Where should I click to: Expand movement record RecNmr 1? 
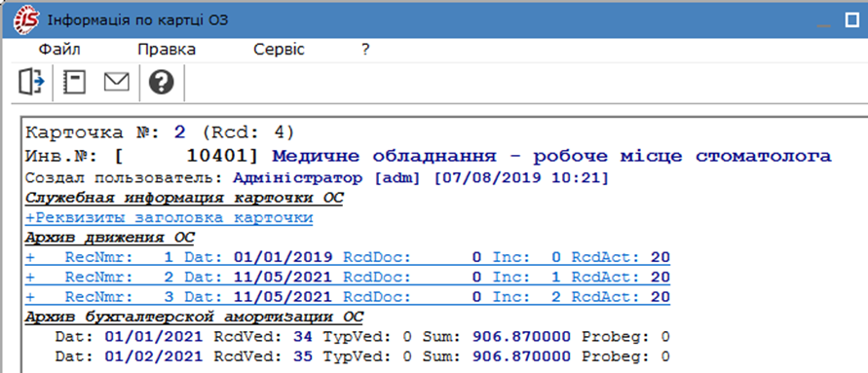click(x=348, y=257)
